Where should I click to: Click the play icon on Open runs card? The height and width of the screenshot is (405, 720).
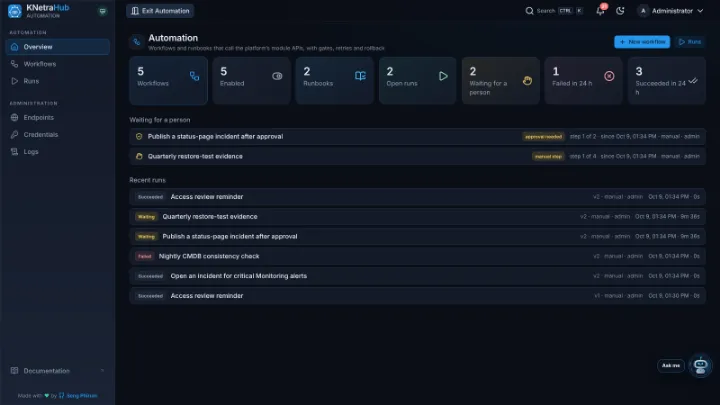pos(443,76)
